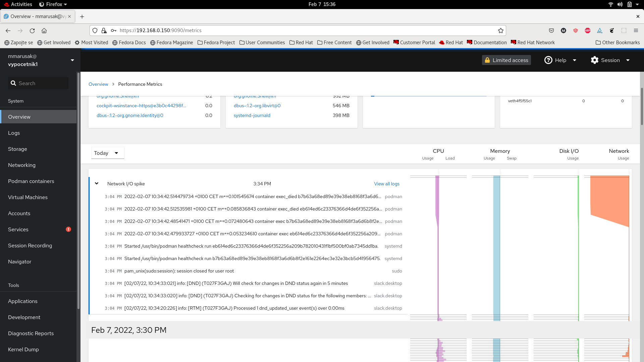Open the Firefox hamburger menu icon
The image size is (644, 362).
636,30
